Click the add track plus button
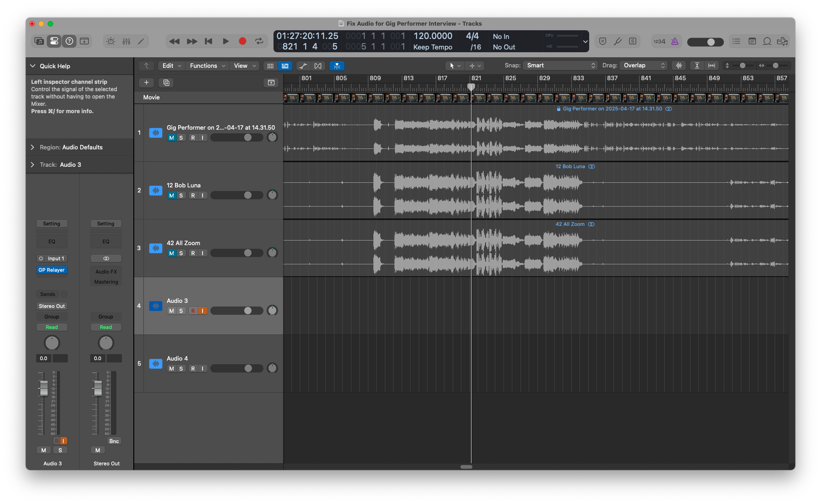Screen dimensions: 821x504 [x=146, y=82]
